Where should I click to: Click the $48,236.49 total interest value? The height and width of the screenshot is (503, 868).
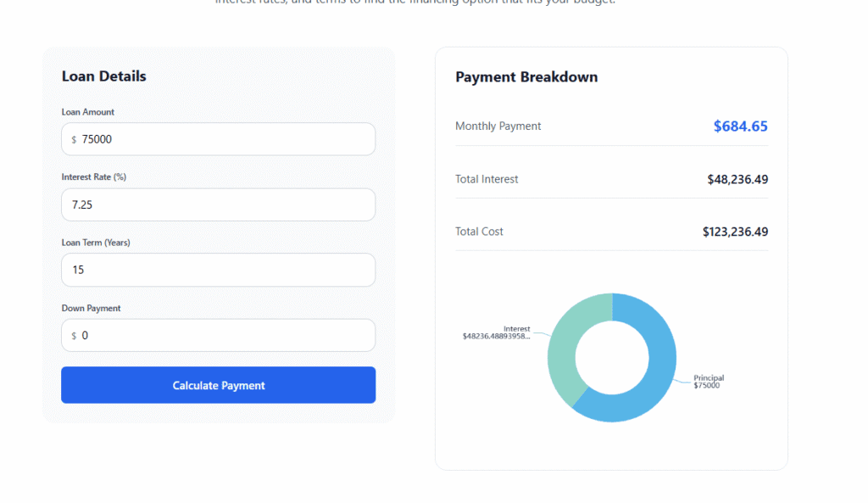(737, 180)
